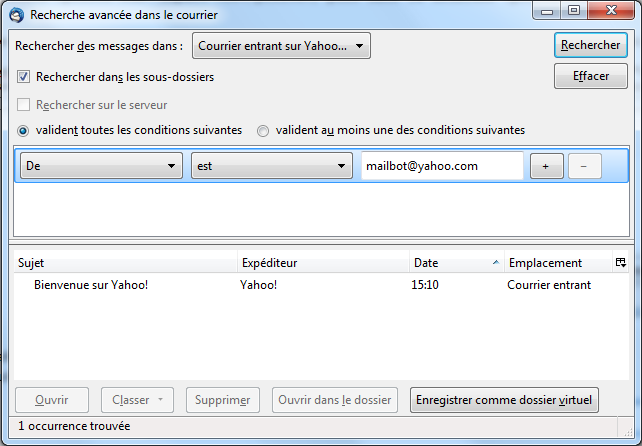Click "Enregistrer comme dossier virtuel" button

click(x=504, y=400)
